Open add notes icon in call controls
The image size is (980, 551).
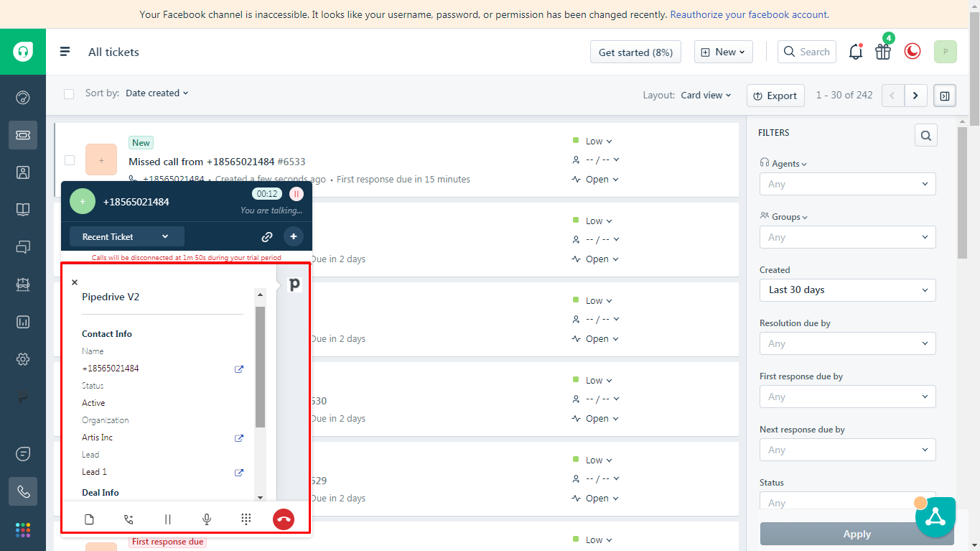89,519
